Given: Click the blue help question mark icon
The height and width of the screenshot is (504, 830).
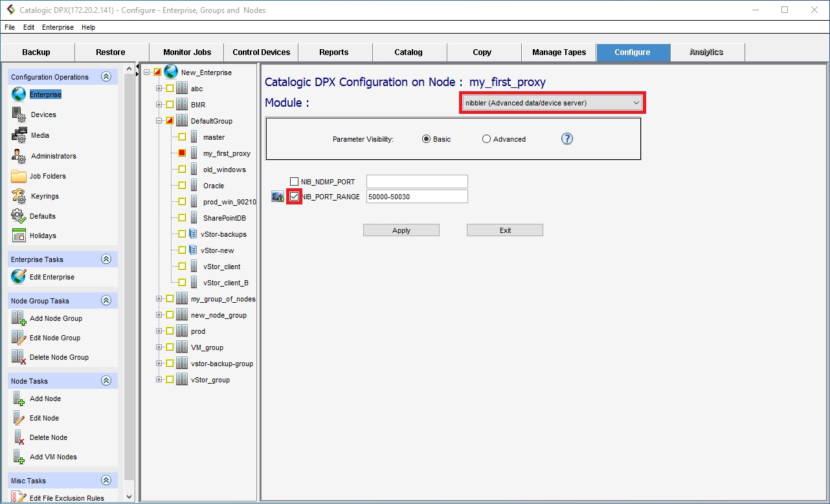Looking at the screenshot, I should (567, 138).
